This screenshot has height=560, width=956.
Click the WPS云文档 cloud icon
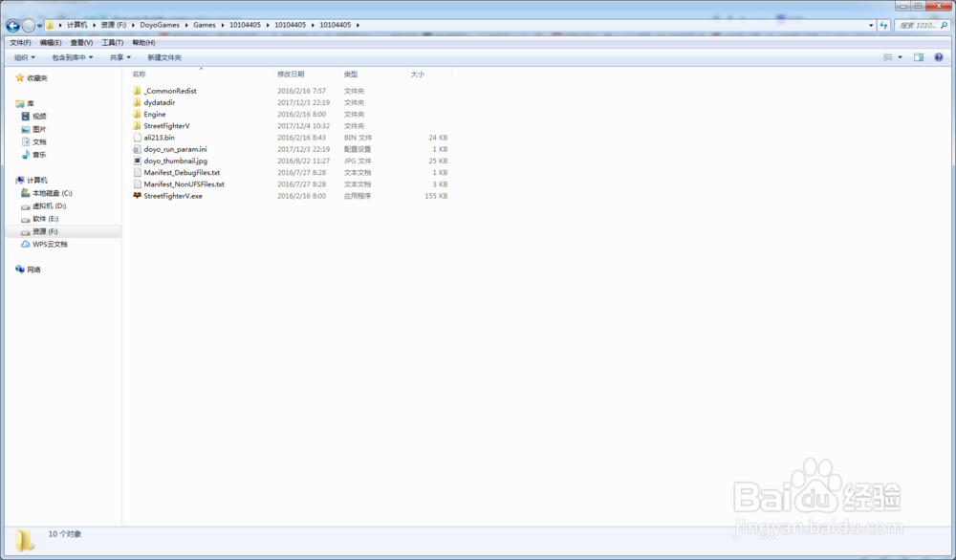26,245
